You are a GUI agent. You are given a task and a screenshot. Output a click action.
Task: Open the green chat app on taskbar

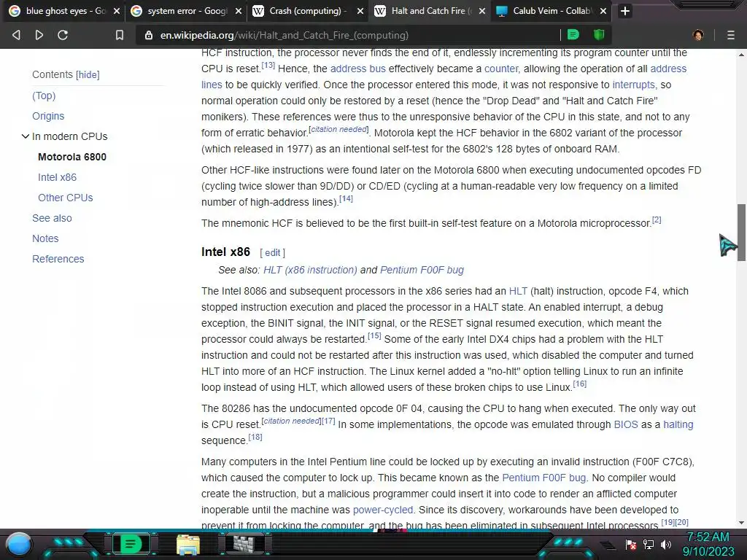pos(131,544)
